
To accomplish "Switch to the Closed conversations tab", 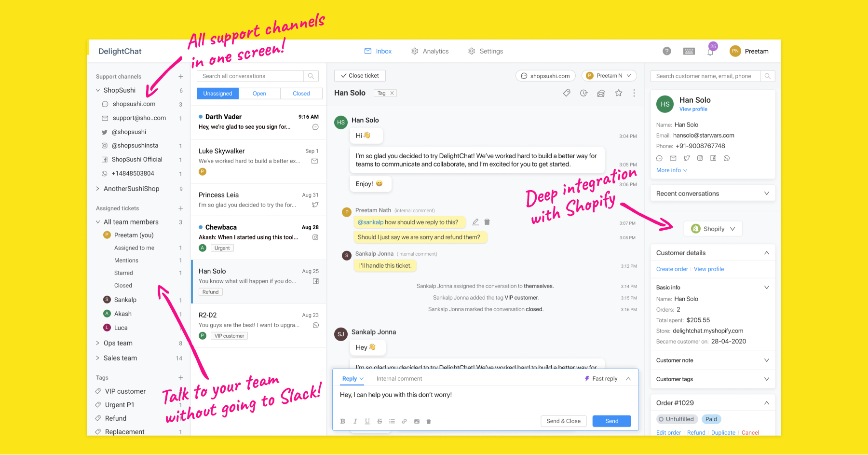I will click(301, 93).
